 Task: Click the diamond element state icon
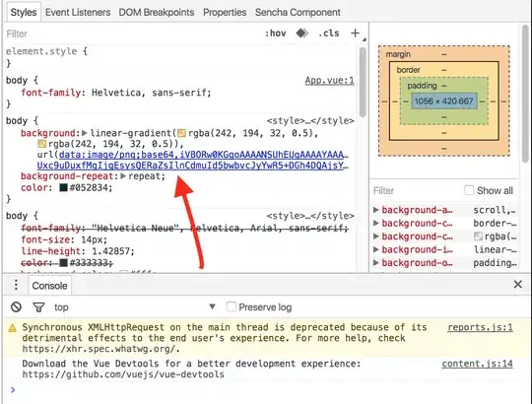301,34
